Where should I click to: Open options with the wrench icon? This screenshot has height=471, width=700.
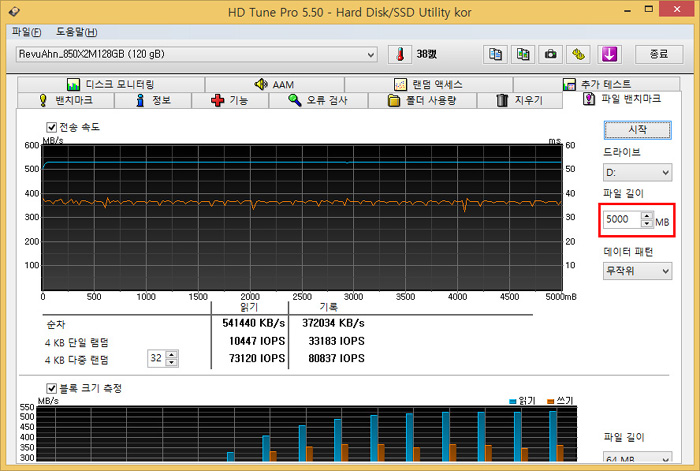[578, 54]
